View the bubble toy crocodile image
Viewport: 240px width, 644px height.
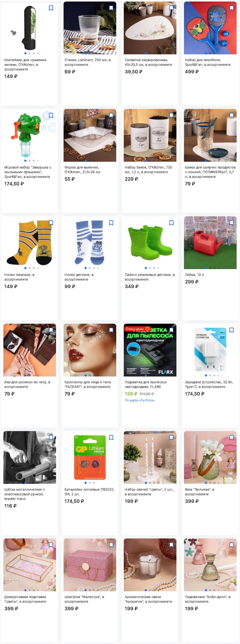(x=30, y=135)
